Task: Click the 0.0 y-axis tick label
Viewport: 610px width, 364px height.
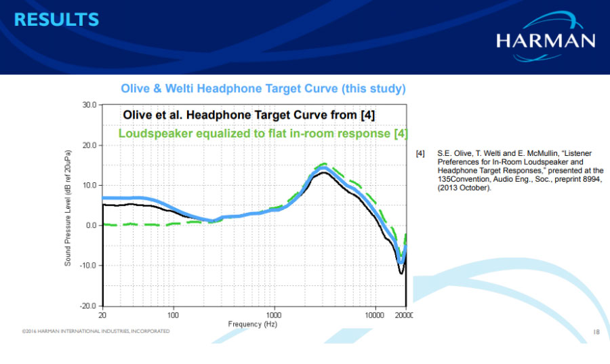Action: pos(91,226)
